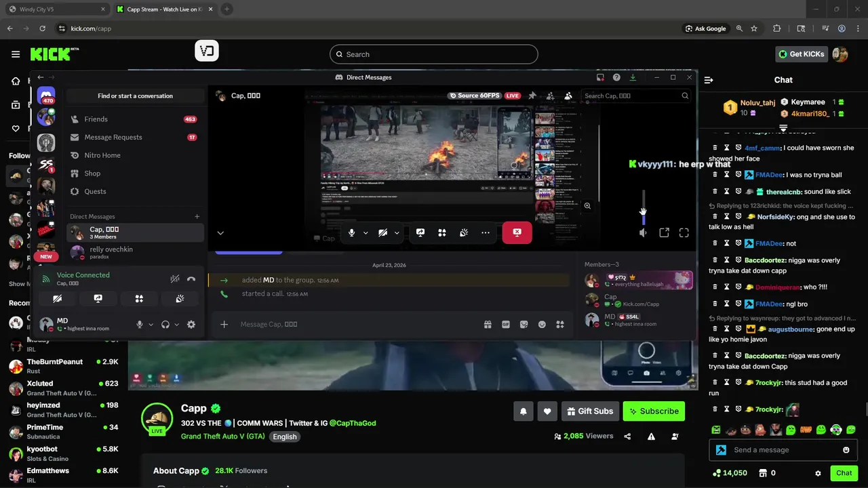The height and width of the screenshot is (488, 868).
Task: Open the @CapThaGod link
Action: 353,423
